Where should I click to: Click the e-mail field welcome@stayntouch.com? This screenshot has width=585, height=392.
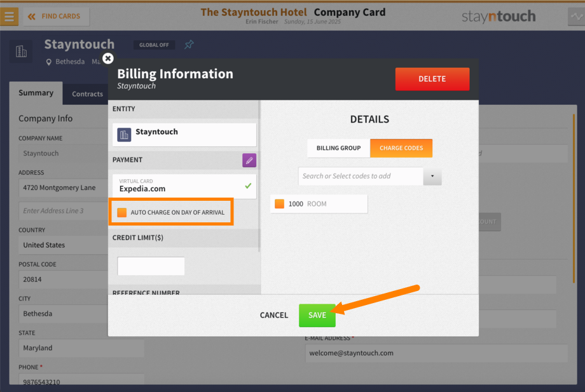point(436,353)
